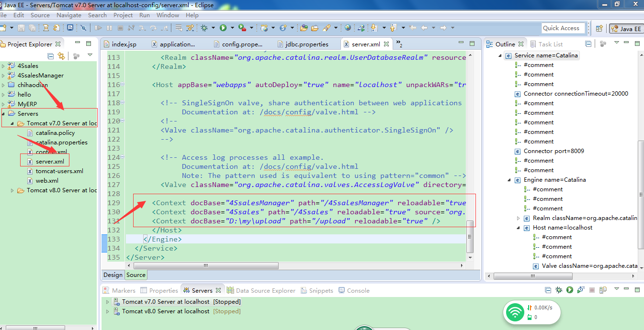Click the Debug bug icon in main toolbar

tap(204, 28)
